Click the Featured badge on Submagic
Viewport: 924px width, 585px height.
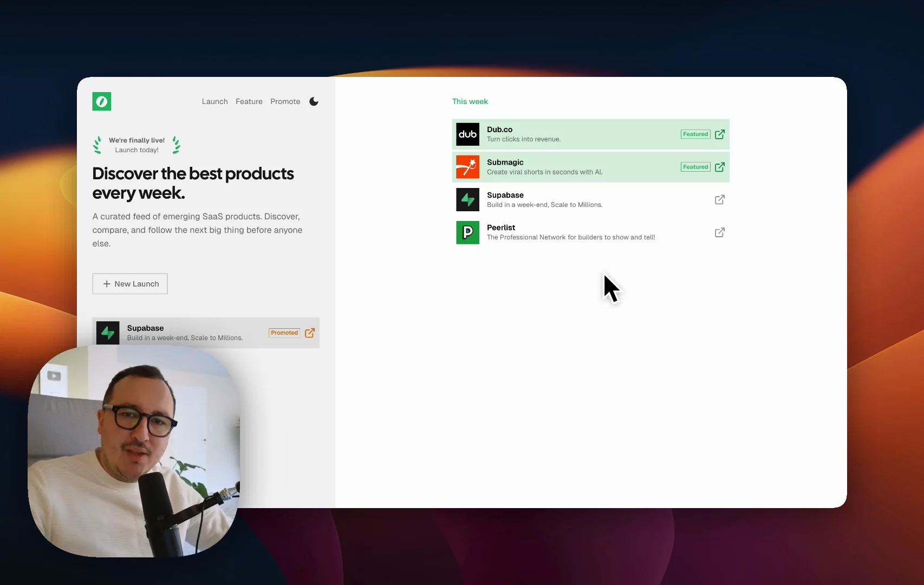click(695, 167)
